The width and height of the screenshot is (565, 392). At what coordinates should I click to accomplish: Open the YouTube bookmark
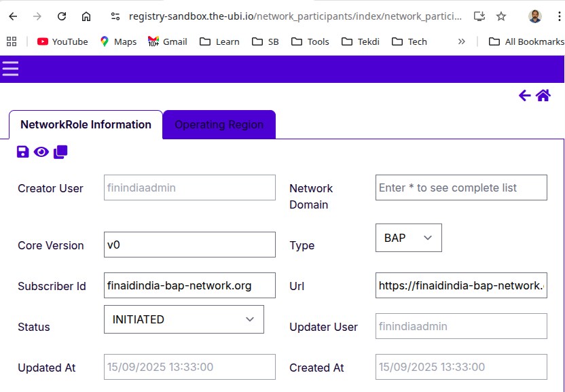tap(62, 41)
